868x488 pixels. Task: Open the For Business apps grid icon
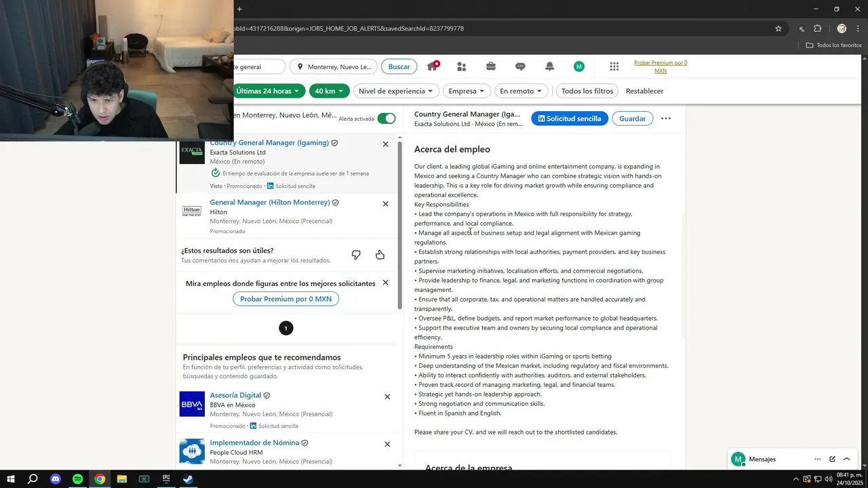(614, 66)
